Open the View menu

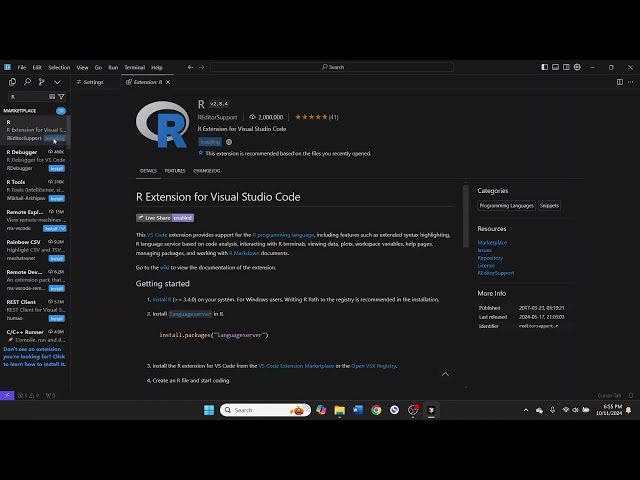(82, 67)
